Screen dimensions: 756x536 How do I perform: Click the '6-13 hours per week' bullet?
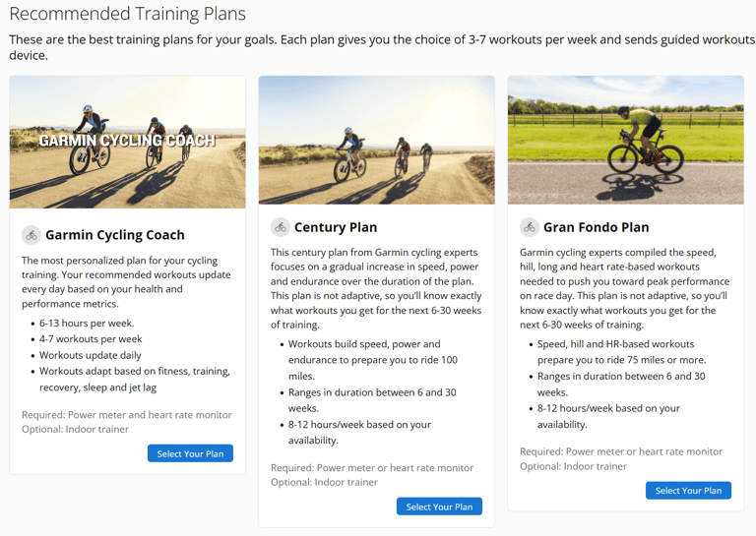tap(87, 324)
